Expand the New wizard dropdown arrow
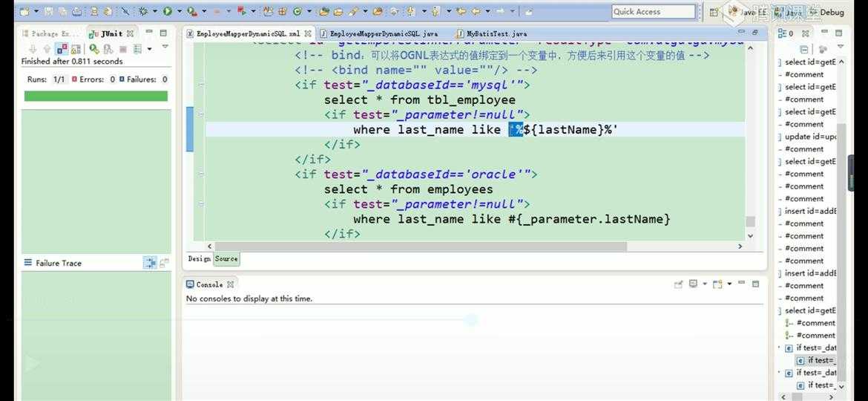 click(x=36, y=11)
